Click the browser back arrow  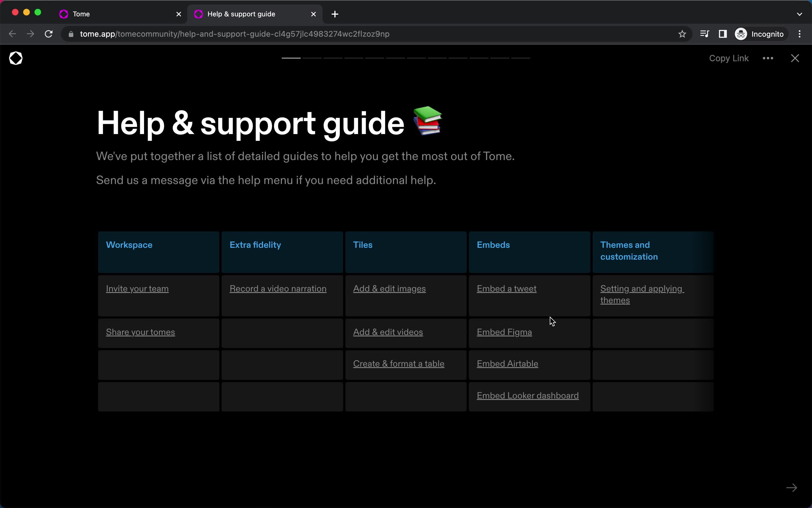pyautogui.click(x=12, y=34)
